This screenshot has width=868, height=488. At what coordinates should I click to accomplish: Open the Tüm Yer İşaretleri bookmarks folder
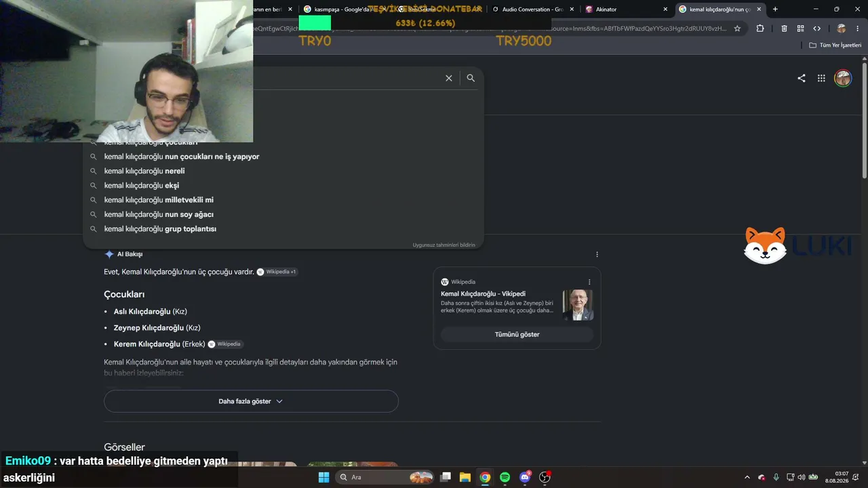point(835,45)
